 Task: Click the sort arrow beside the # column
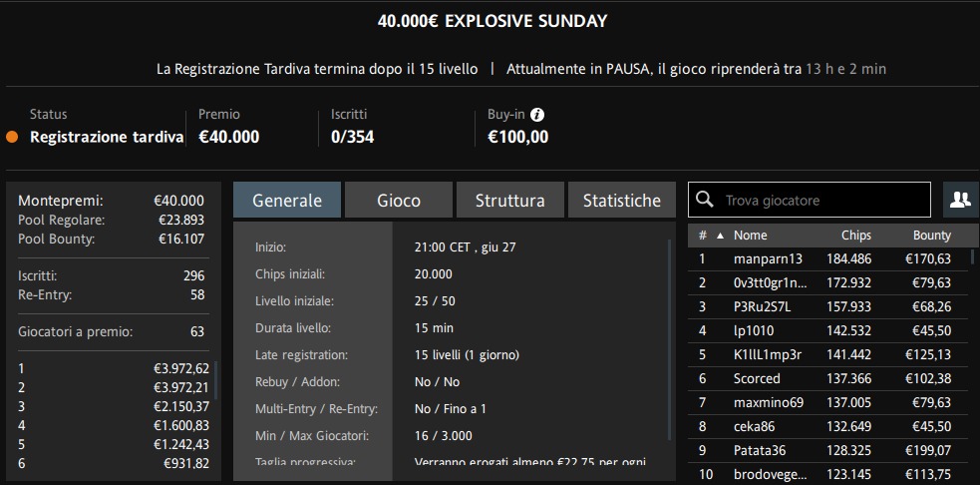(720, 236)
